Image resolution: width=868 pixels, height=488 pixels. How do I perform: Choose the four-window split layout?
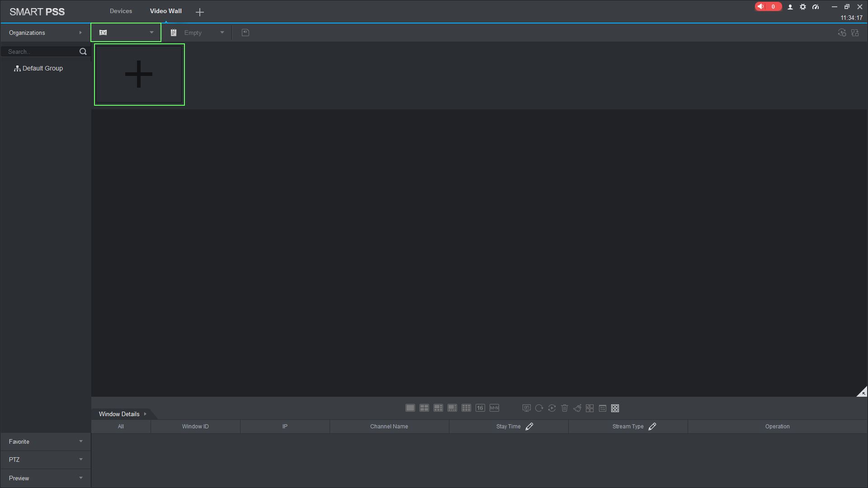424,408
